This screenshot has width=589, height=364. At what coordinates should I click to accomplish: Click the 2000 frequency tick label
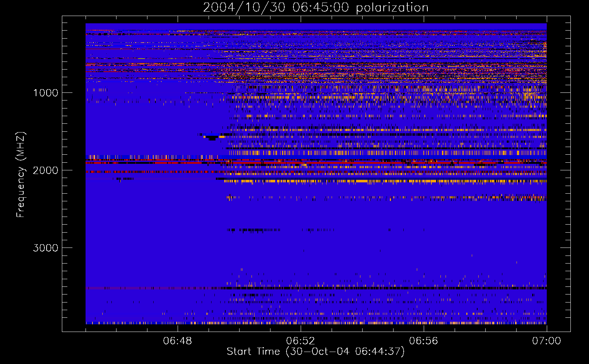pos(46,170)
